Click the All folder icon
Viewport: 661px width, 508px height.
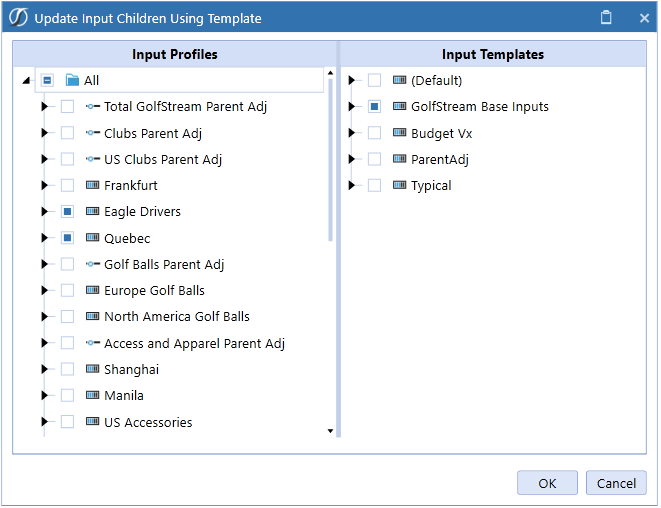tap(73, 80)
